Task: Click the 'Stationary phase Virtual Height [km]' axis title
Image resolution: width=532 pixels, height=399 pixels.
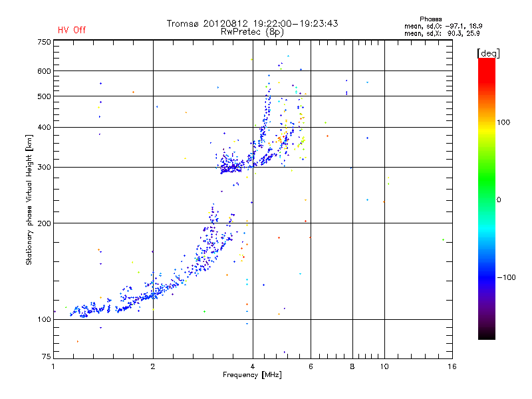Action: coord(29,199)
